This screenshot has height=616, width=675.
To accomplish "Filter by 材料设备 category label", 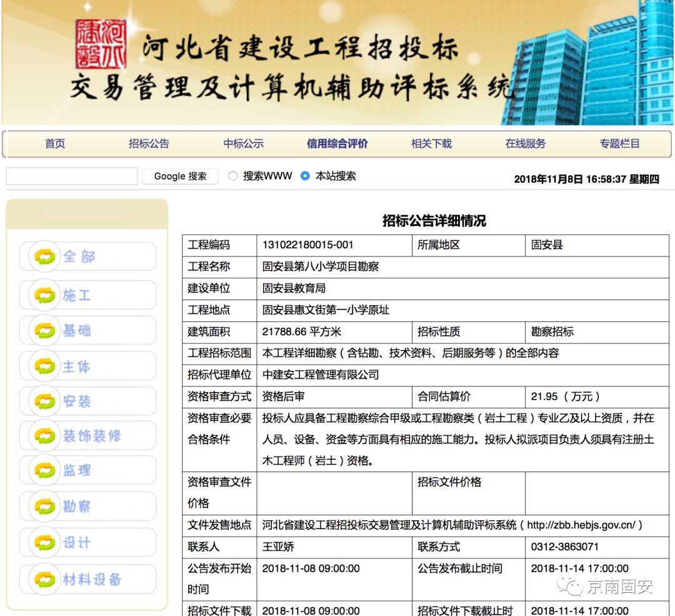I will click(x=92, y=579).
